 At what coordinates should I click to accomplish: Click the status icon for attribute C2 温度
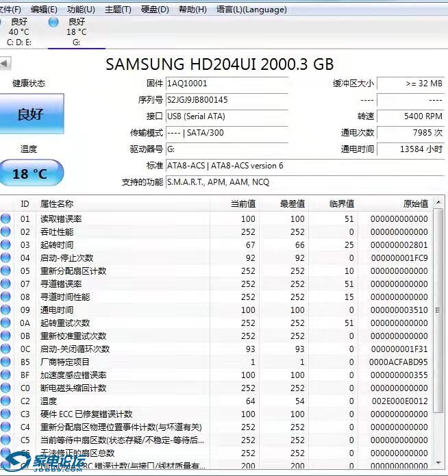coord(5,401)
